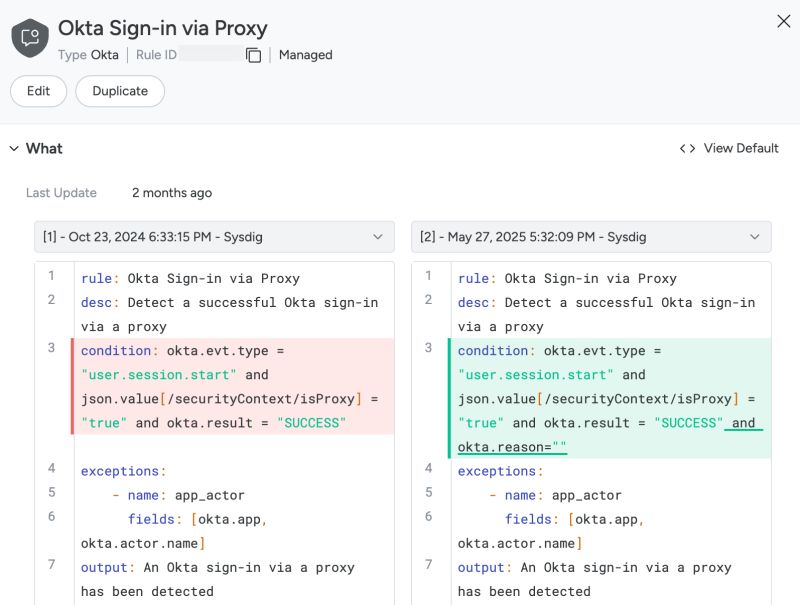Open the version [1] Oct 23, 2024 dropdown
The height and width of the screenshot is (605, 800).
pos(214,237)
